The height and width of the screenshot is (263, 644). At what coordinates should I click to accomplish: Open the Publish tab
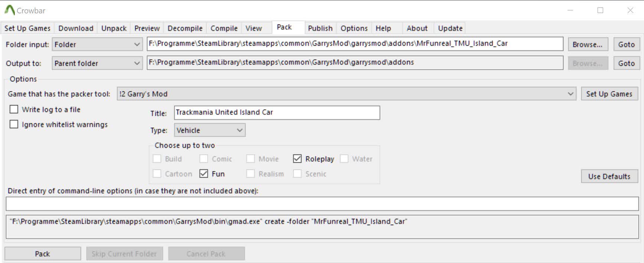pos(320,28)
